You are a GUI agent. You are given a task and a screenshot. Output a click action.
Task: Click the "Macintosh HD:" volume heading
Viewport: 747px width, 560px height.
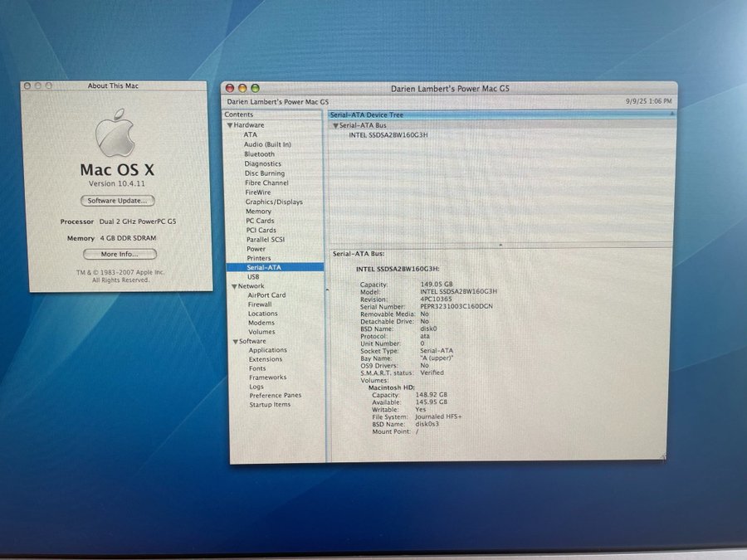(391, 387)
